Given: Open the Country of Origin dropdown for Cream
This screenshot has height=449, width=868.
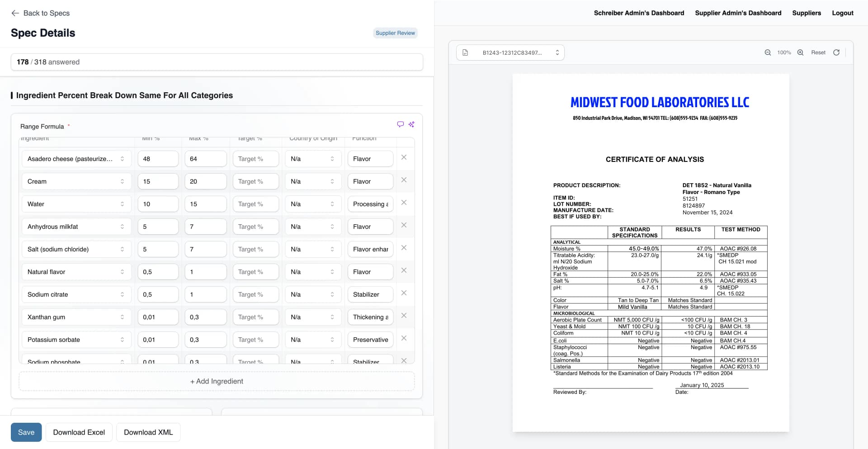Looking at the screenshot, I should [333, 181].
